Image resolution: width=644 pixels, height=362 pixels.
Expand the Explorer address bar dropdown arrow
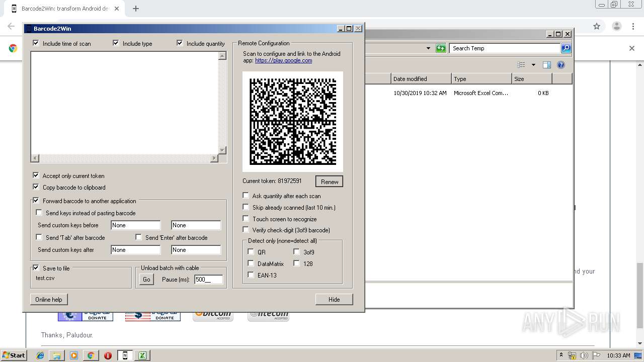(x=428, y=48)
